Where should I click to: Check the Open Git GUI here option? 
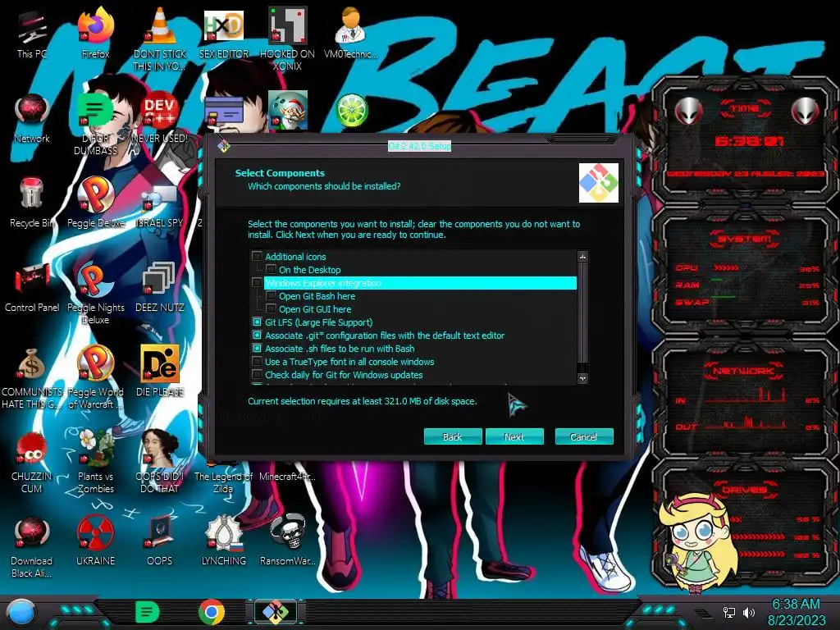click(x=271, y=309)
